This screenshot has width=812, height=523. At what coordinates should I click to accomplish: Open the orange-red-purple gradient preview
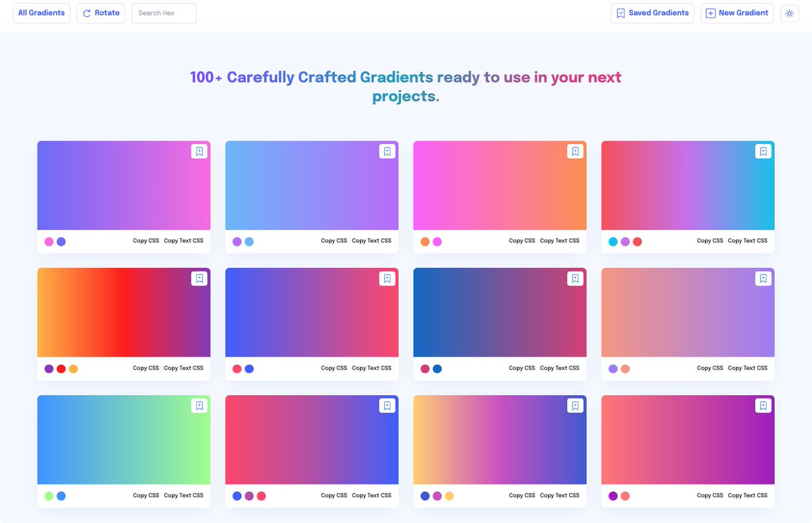[x=124, y=313]
